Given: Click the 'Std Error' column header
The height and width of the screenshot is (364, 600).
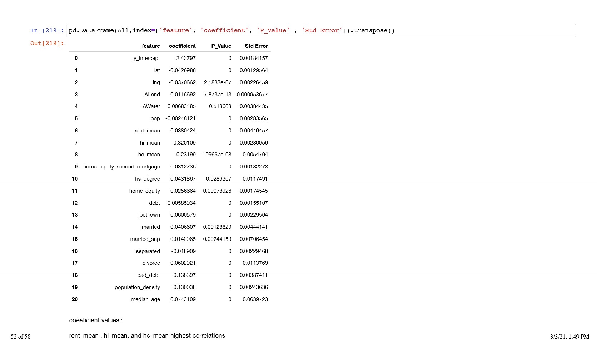Looking at the screenshot, I should [256, 46].
